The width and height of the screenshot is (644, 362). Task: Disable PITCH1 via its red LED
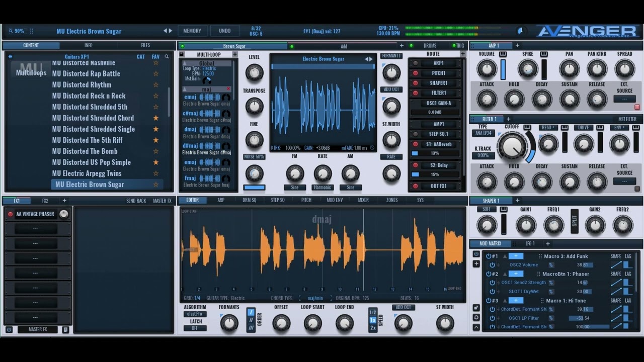(416, 73)
